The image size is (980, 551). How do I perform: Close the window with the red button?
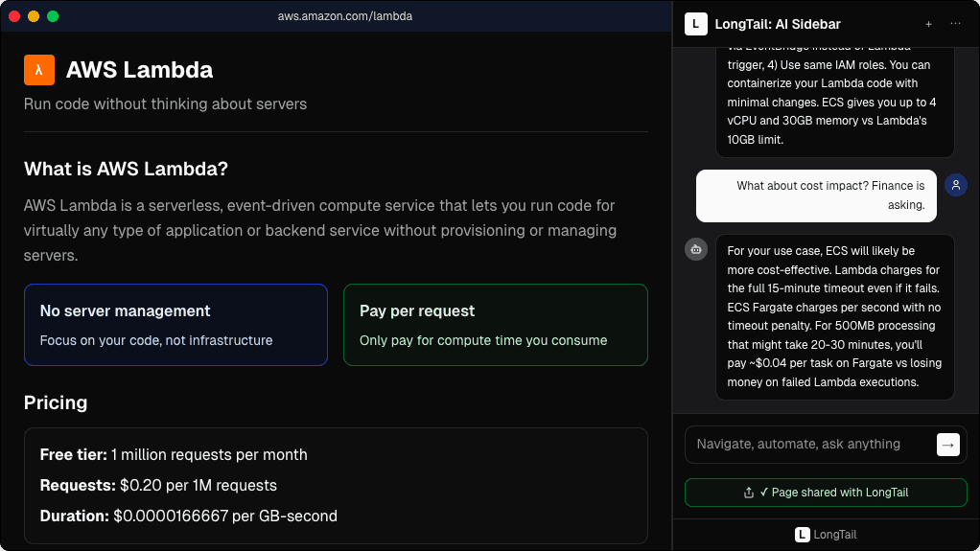coord(14,16)
